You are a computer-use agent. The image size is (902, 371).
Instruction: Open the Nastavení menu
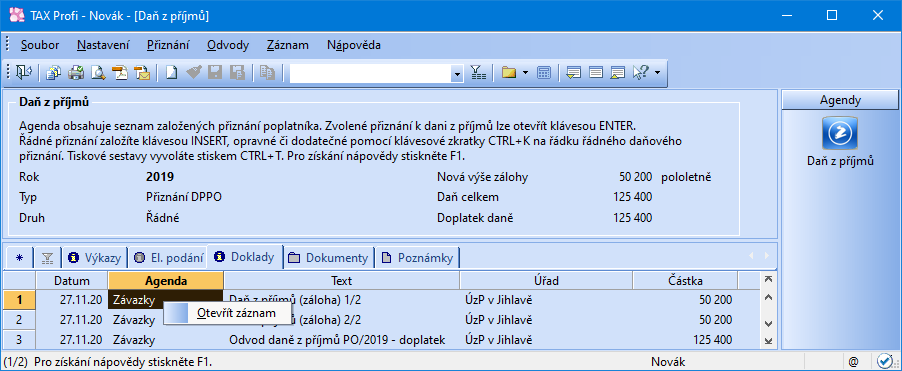[104, 45]
